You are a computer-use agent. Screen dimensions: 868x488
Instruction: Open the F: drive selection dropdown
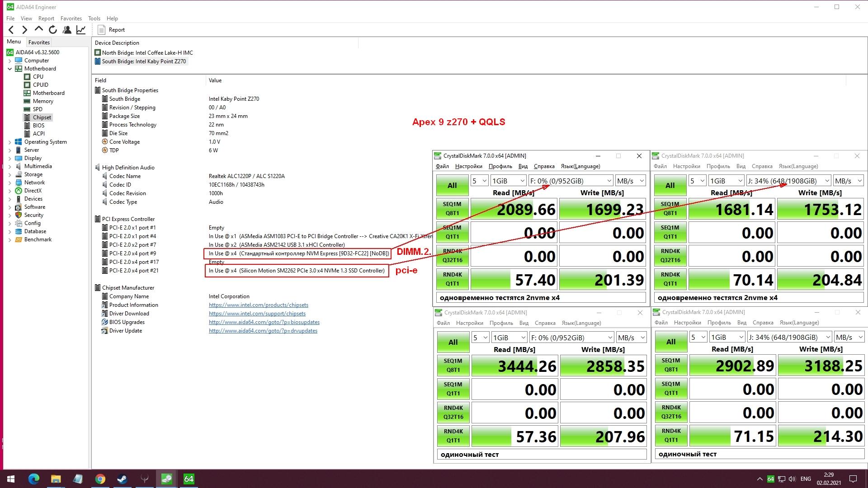pos(571,181)
